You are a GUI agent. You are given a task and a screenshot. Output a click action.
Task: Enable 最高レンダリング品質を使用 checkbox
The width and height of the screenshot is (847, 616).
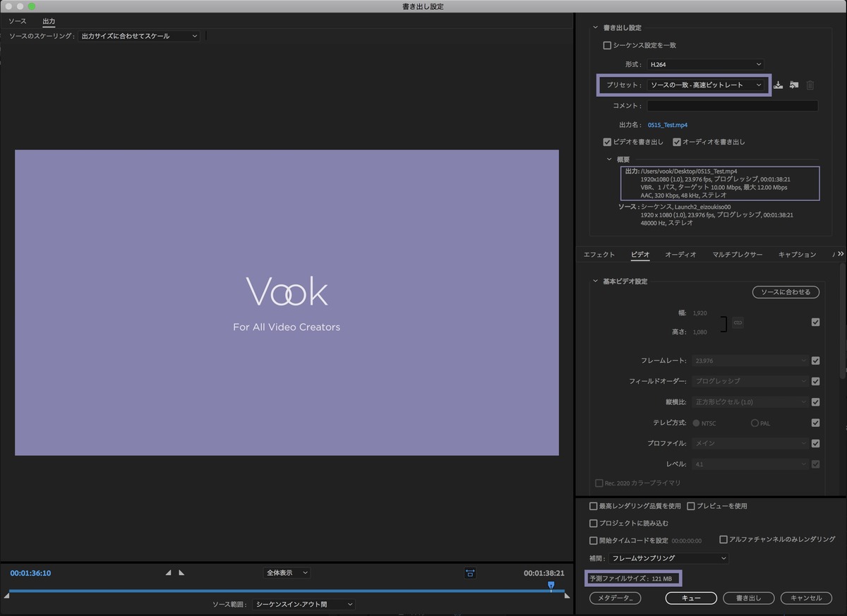593,506
